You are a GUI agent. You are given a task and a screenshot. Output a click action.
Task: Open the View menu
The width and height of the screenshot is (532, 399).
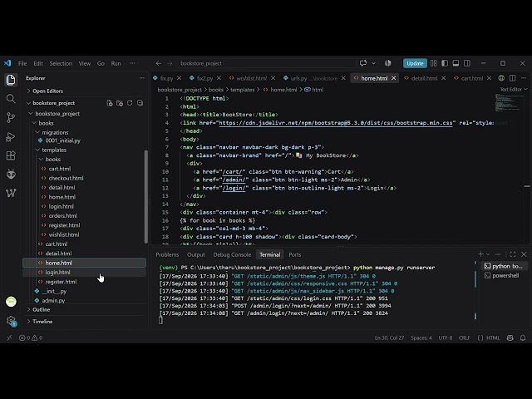(x=85, y=63)
